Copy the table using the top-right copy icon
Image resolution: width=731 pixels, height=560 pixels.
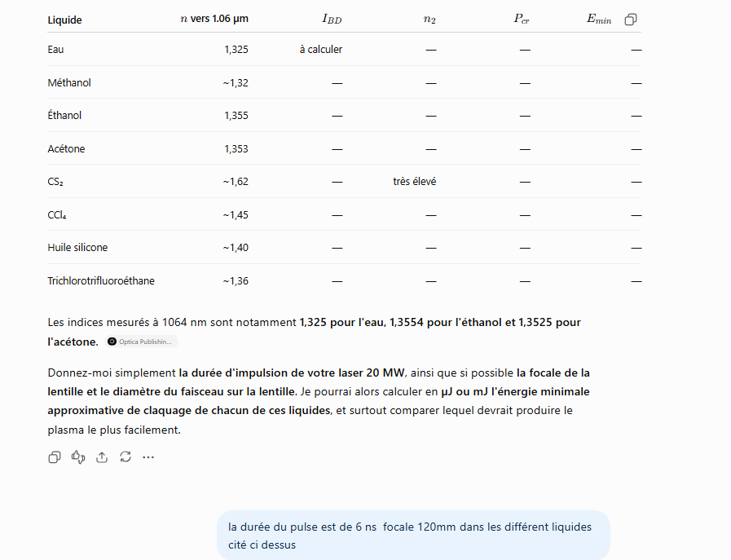(630, 20)
